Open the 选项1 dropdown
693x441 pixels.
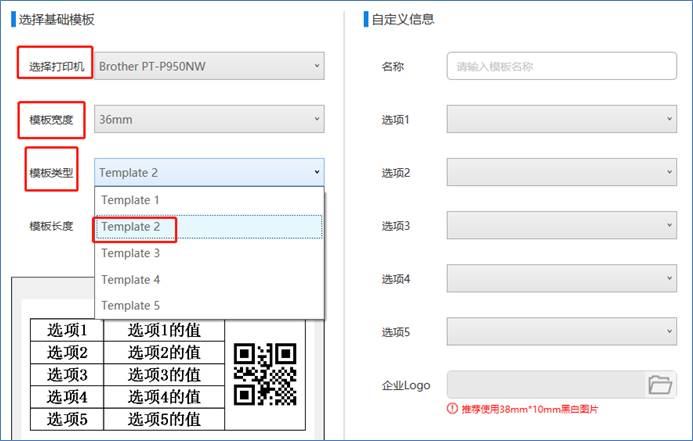tap(562, 119)
